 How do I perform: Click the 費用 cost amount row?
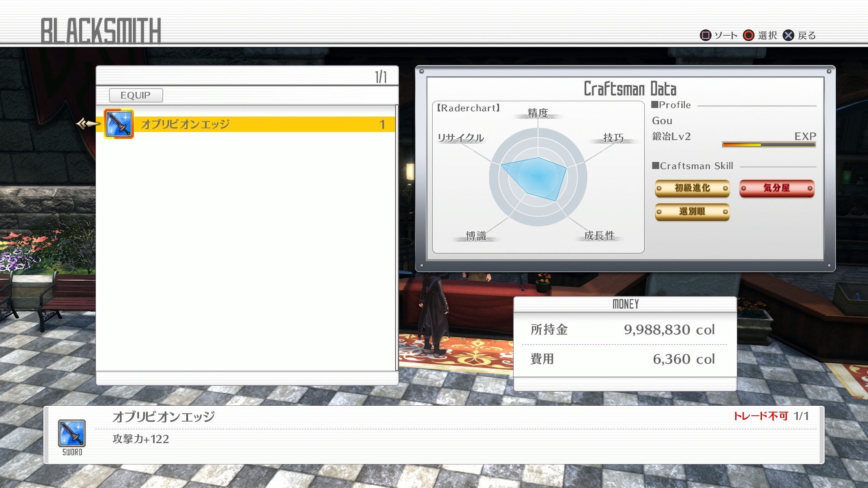pyautogui.click(x=624, y=359)
